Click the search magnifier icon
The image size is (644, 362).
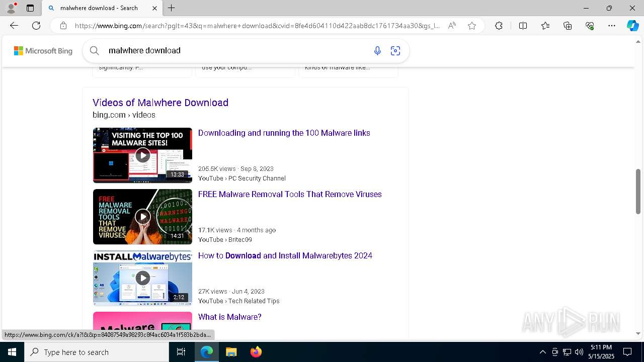click(94, 50)
